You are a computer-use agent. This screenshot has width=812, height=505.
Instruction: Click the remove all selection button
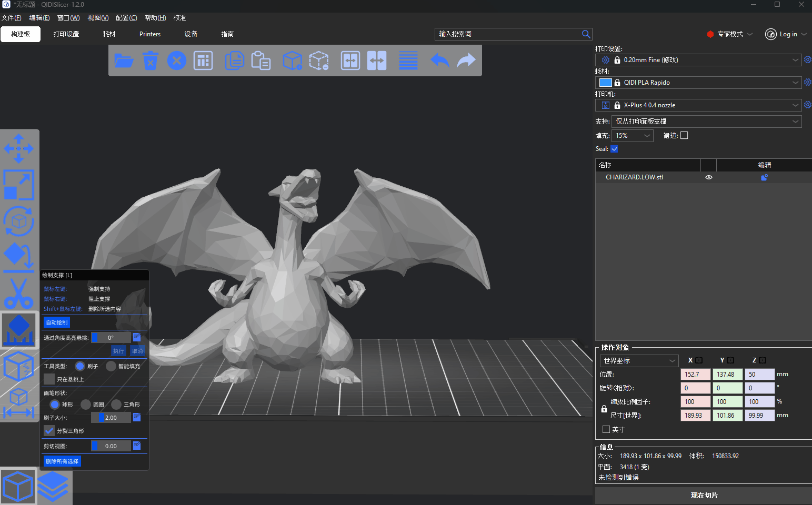[x=62, y=461]
